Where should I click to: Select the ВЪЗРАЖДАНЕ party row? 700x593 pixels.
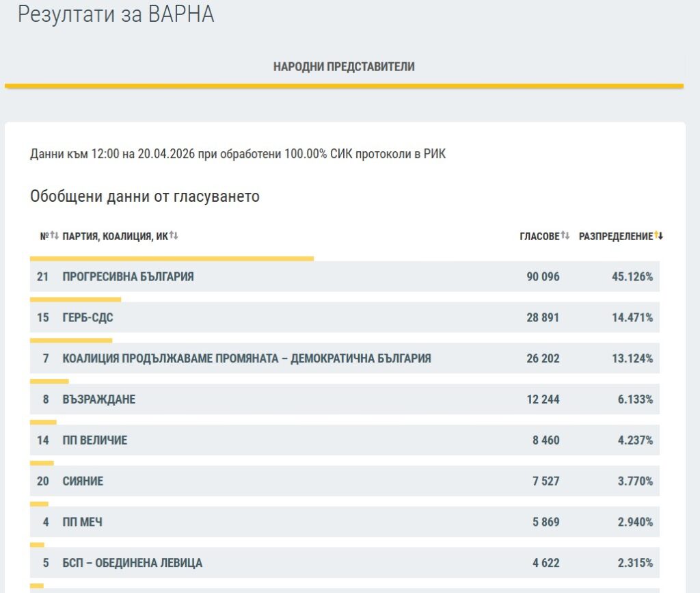98,399
